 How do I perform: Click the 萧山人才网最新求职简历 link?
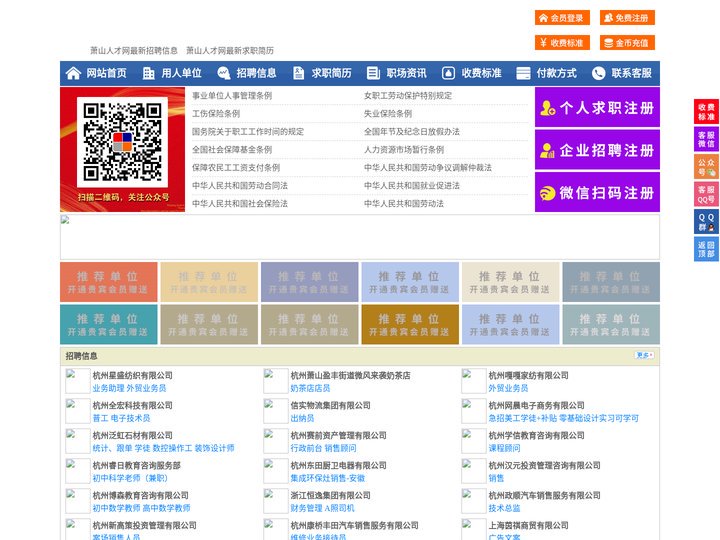point(230,51)
